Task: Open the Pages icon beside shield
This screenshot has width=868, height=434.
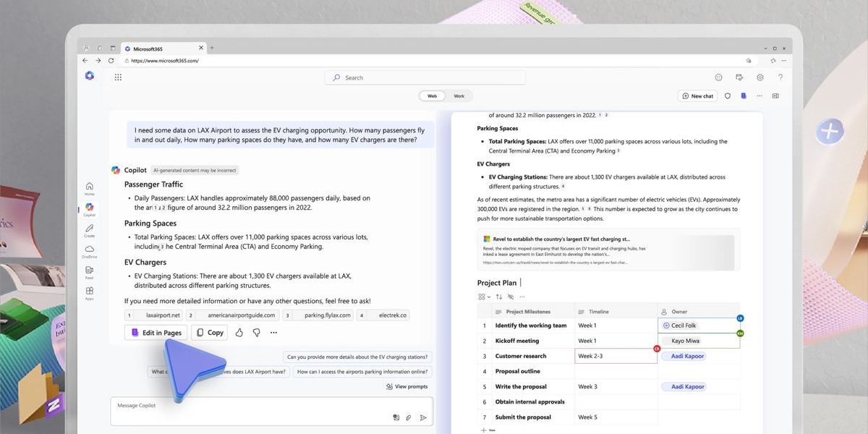Action: click(x=744, y=95)
